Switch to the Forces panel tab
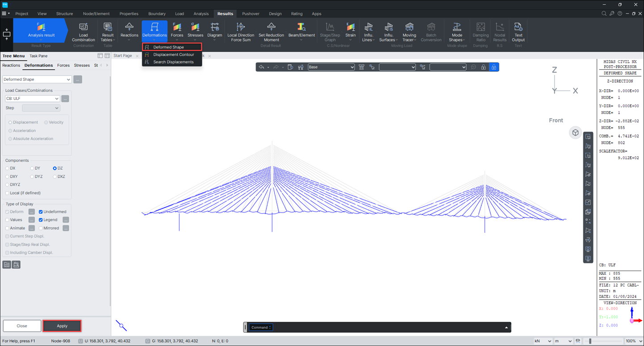 click(x=63, y=65)
